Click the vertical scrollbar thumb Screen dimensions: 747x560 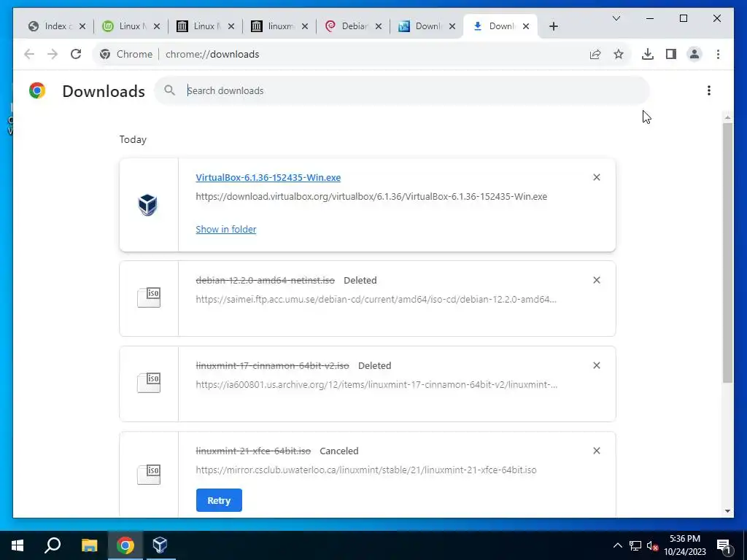(x=727, y=252)
